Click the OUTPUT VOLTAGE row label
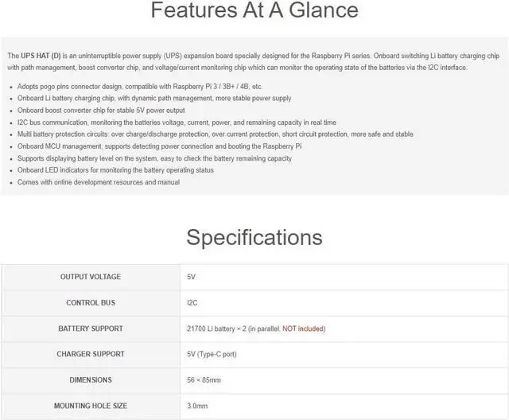 point(91,277)
